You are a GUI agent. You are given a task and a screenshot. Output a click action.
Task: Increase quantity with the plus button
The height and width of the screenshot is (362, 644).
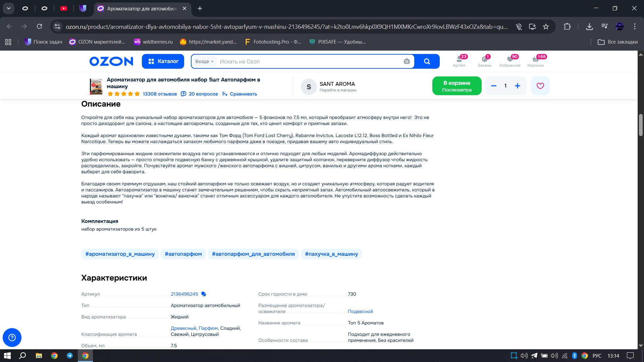tap(518, 86)
